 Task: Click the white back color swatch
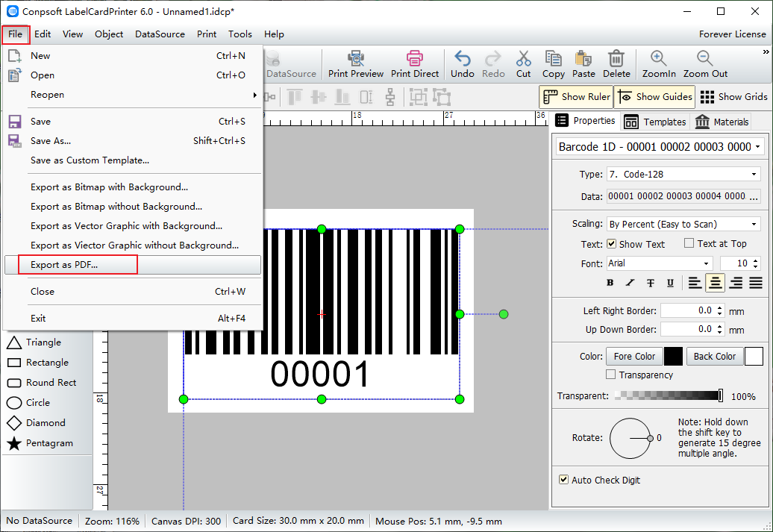pos(754,357)
